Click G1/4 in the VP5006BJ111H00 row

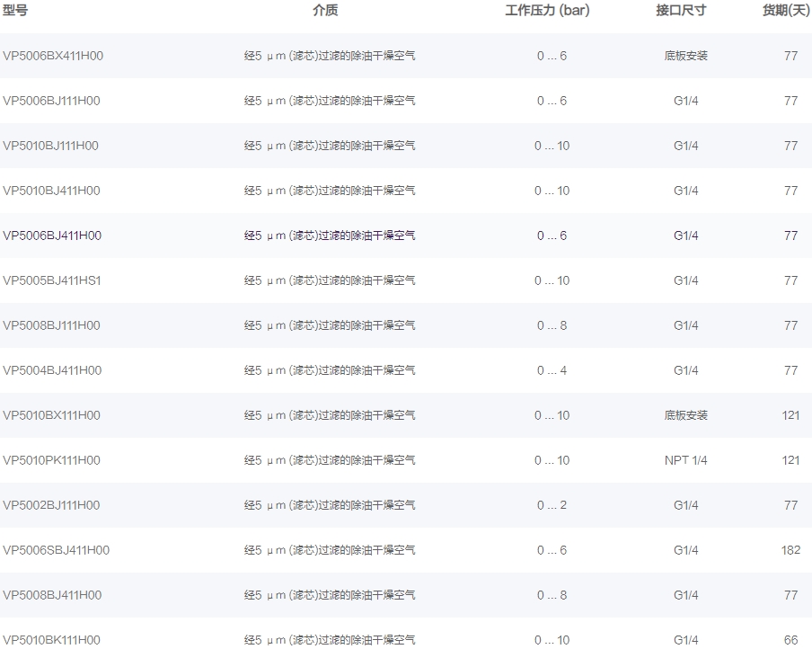click(x=685, y=101)
